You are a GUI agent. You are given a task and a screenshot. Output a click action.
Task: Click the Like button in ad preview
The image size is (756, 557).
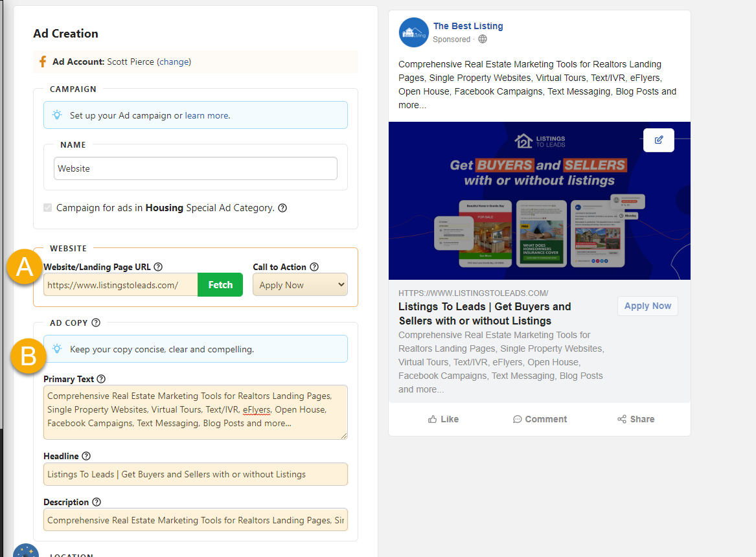click(443, 419)
